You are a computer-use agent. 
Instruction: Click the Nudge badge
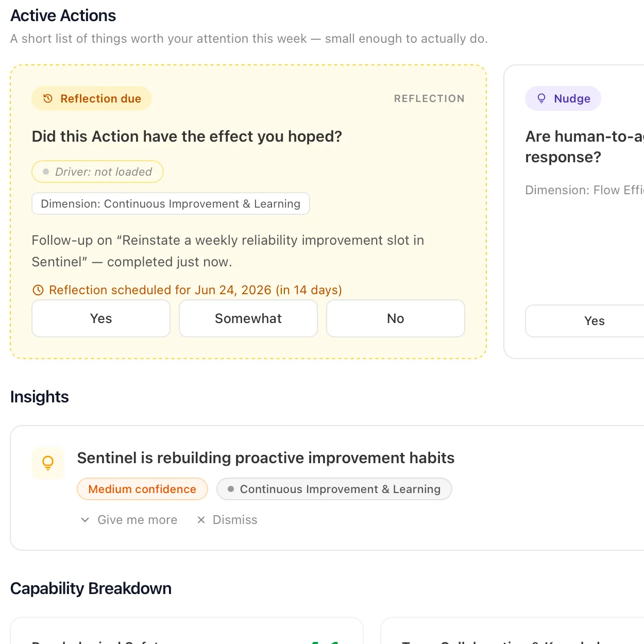[x=563, y=98]
